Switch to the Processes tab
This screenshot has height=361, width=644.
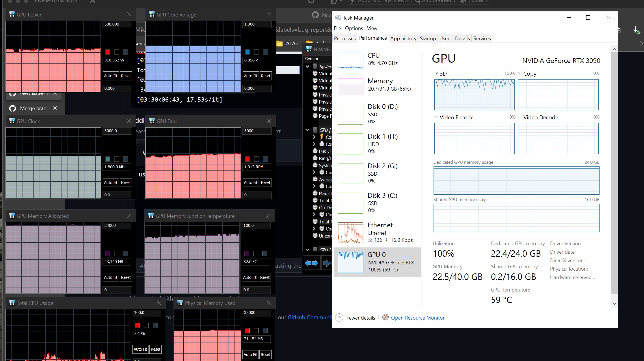point(345,38)
